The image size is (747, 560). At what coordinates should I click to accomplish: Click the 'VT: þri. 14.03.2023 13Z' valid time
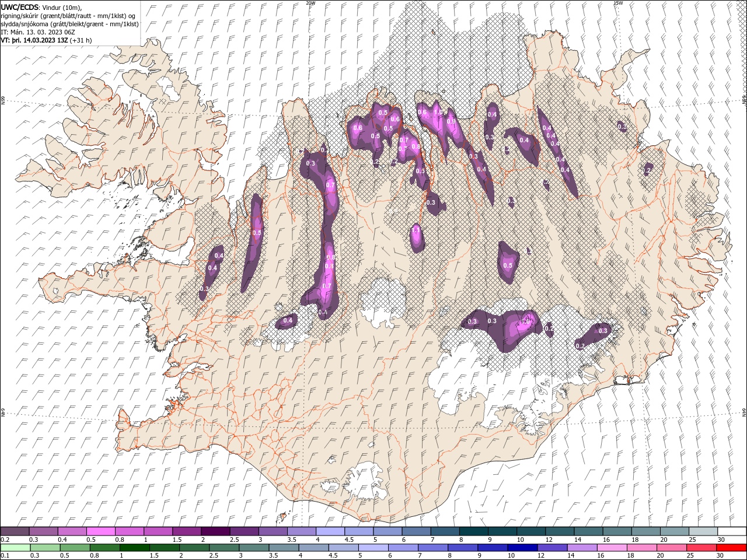34,40
